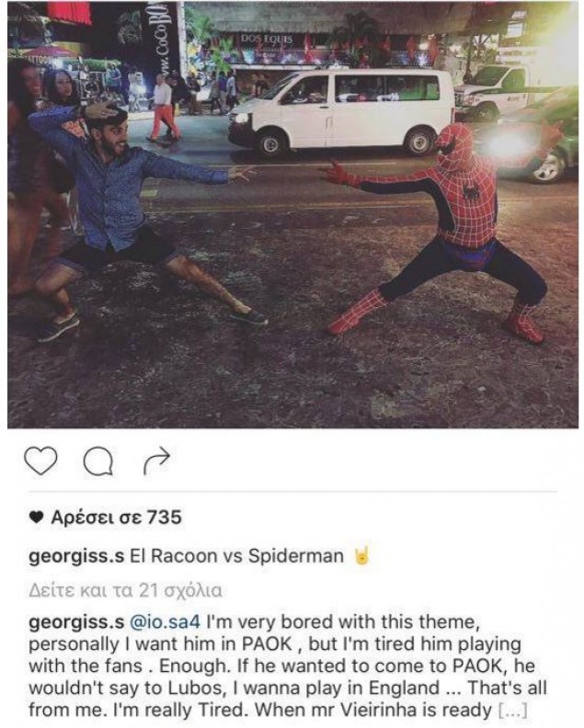Click the Spiderman figure in the photo
Viewport: 584px width, 728px height.
(x=446, y=230)
